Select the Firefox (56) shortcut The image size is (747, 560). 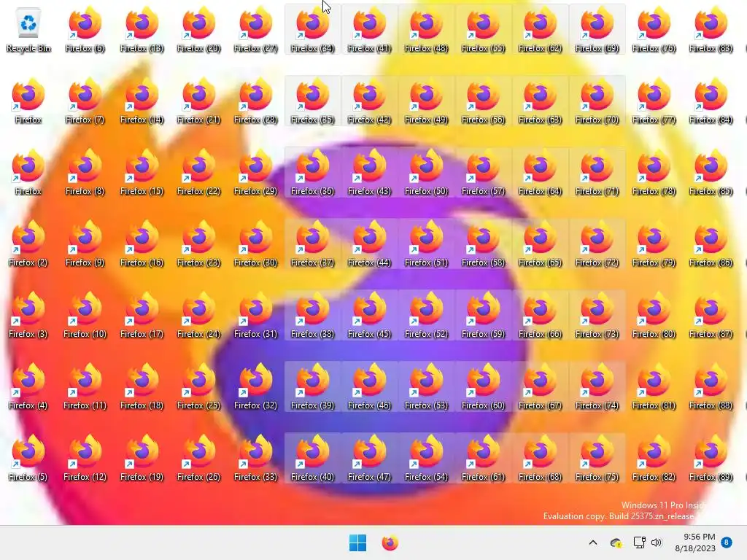click(x=483, y=101)
